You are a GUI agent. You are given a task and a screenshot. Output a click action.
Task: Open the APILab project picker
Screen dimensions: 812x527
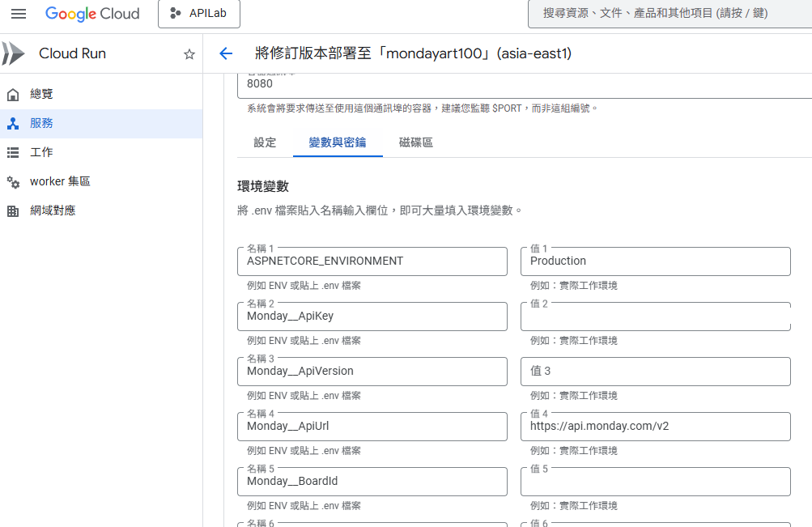tap(199, 14)
